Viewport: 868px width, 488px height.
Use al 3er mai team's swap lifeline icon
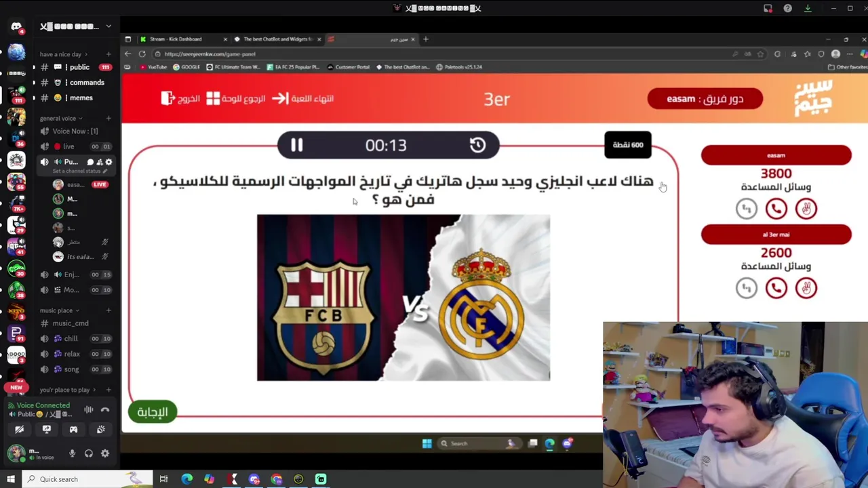click(x=746, y=288)
